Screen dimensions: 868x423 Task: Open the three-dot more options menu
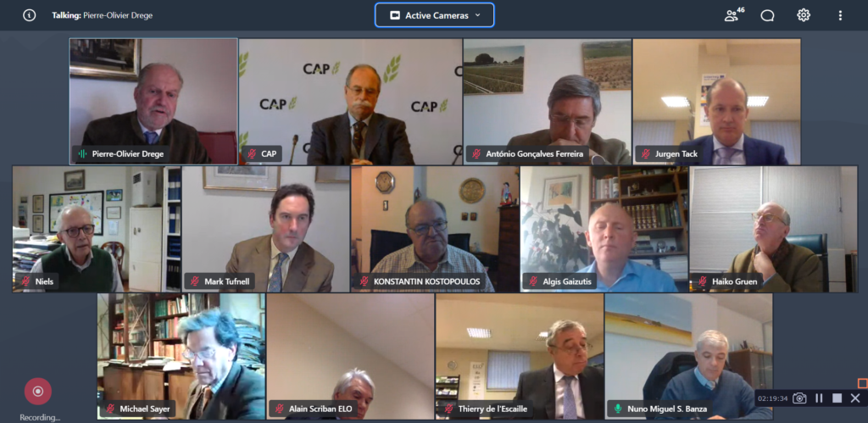[840, 15]
